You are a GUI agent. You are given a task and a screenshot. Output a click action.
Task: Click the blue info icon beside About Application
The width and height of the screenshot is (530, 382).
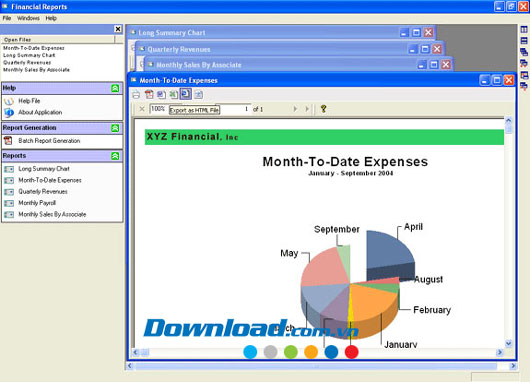[9, 113]
